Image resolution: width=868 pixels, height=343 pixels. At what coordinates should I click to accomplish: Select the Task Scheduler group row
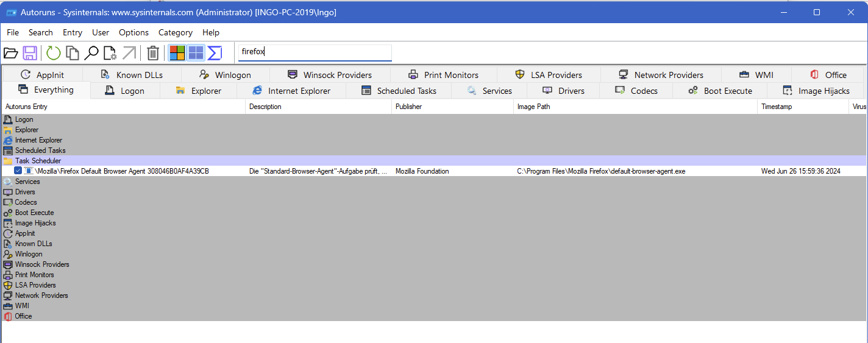click(38, 161)
